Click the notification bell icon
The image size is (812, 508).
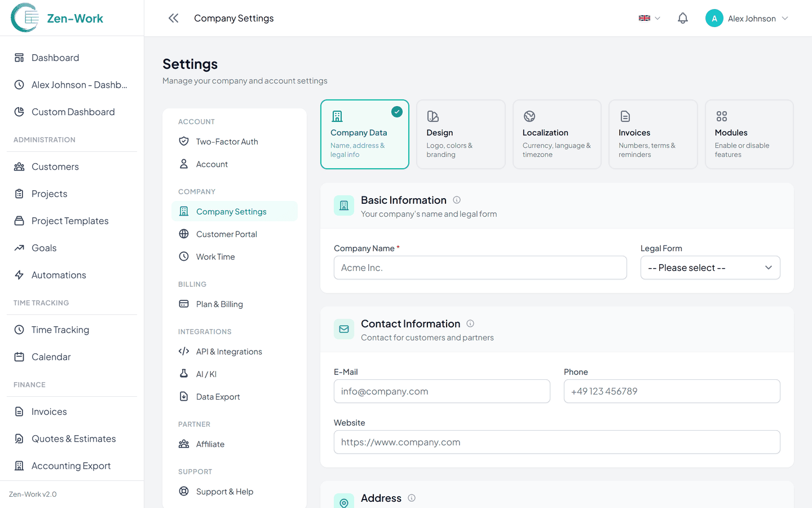(x=682, y=17)
